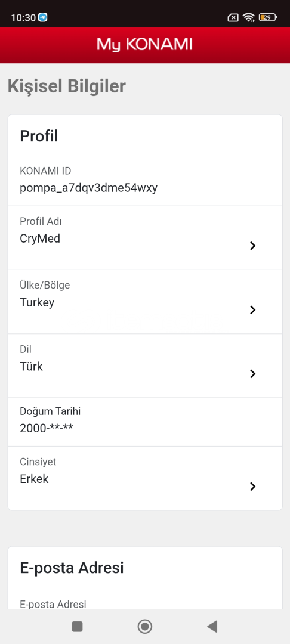
Task: Open Dil language chevron arrow
Action: pos(252,373)
